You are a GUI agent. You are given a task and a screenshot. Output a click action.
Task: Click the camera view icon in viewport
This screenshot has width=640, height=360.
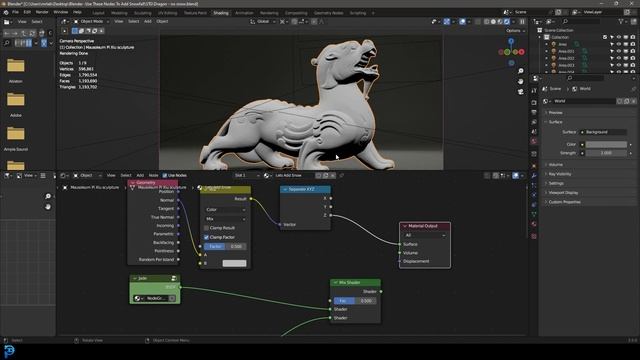point(521,92)
